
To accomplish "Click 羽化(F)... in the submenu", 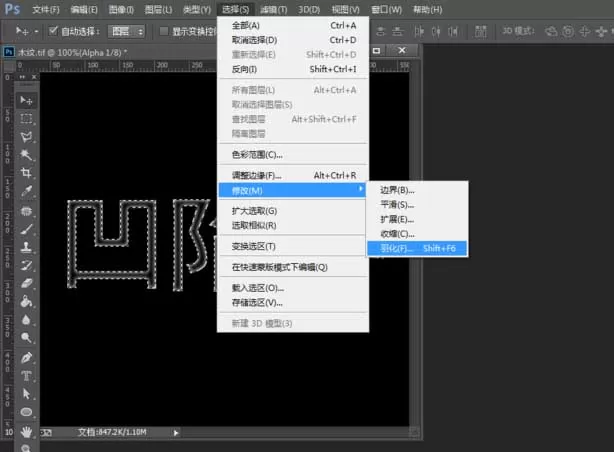I will (x=417, y=248).
